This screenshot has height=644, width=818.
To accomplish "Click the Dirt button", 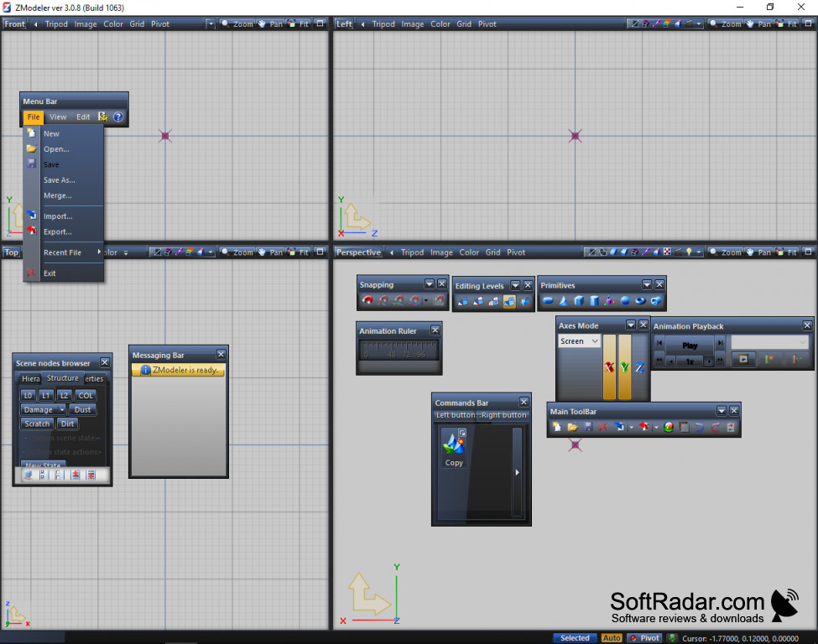I will [67, 424].
